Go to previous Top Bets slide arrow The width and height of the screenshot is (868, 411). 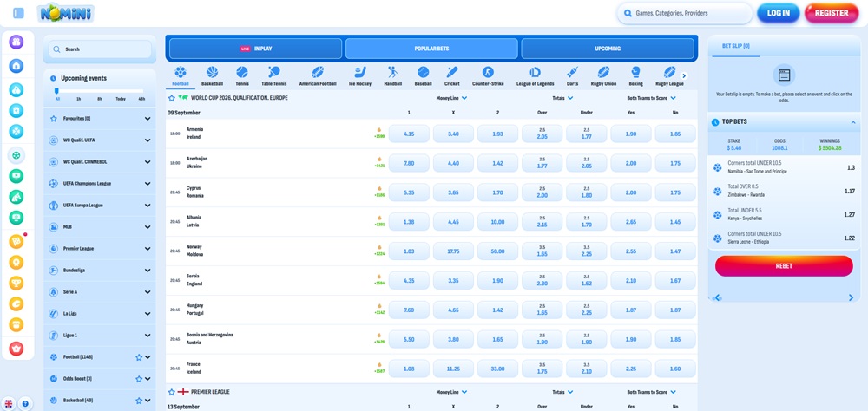pos(718,297)
